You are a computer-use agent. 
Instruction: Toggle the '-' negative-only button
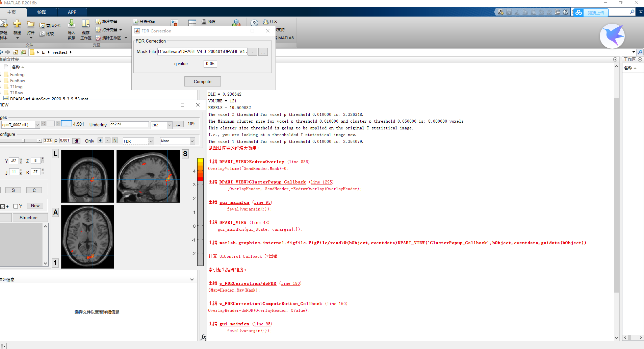[107, 140]
